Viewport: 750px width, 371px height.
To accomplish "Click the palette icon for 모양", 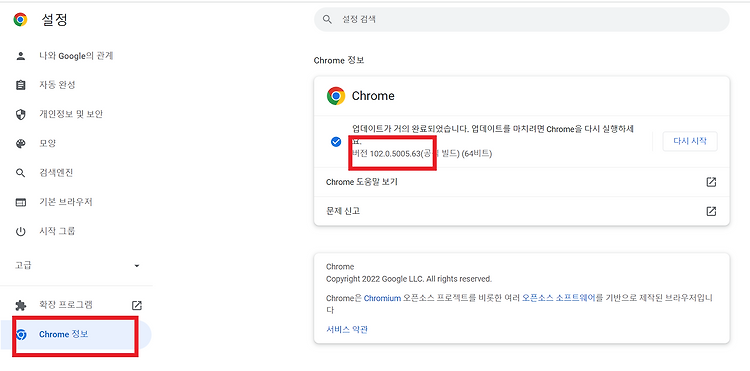I will point(20,143).
